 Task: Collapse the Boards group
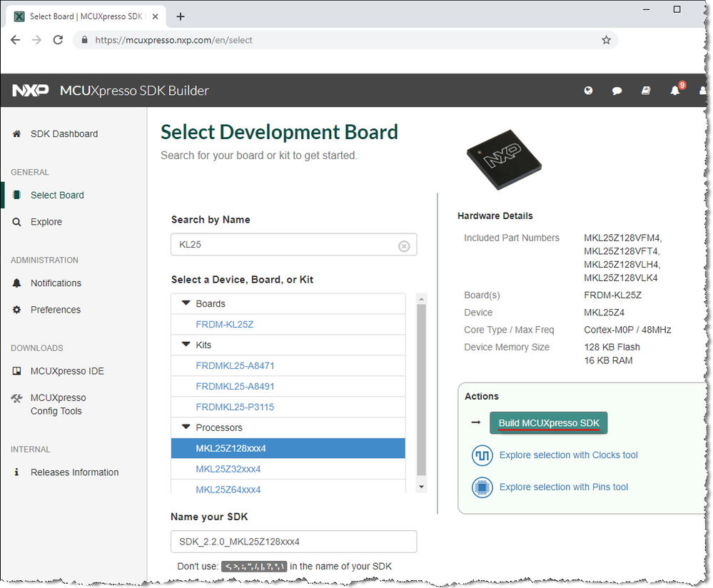186,303
